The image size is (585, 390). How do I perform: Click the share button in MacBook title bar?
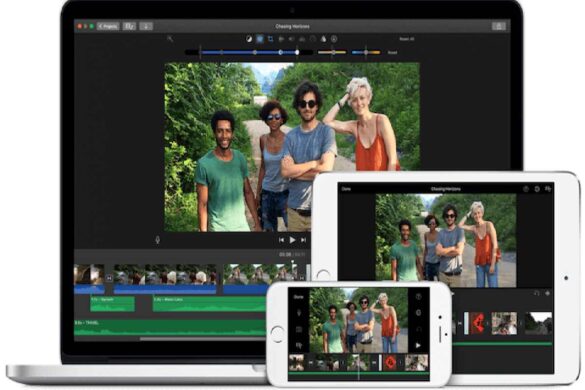[499, 26]
